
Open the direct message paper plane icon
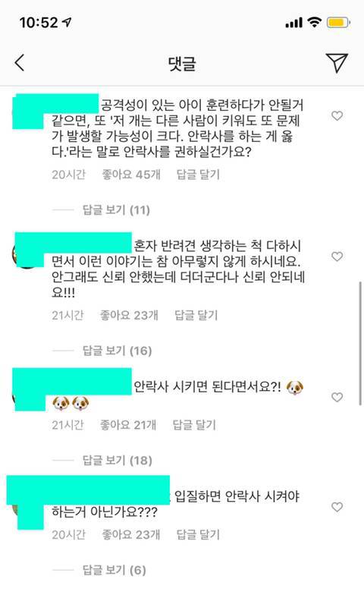coord(337,62)
